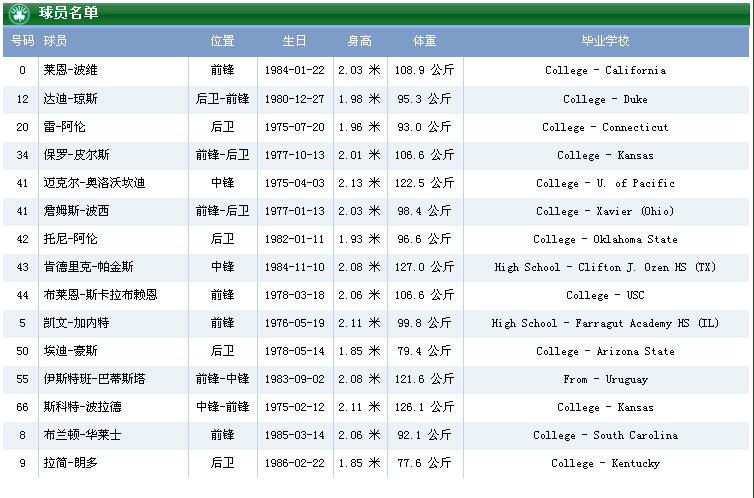Click weight 122.5 公斤

(424, 183)
